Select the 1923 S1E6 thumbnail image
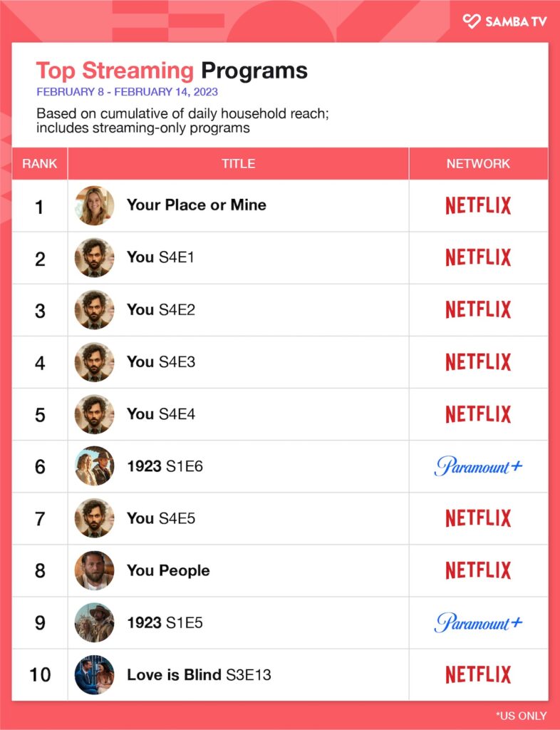The image size is (560, 730). [x=94, y=466]
